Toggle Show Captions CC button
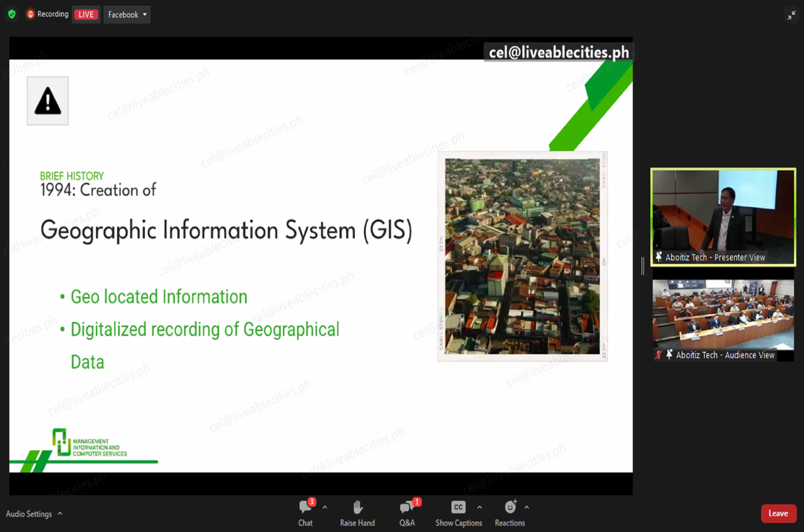This screenshot has width=804, height=532. click(x=458, y=508)
